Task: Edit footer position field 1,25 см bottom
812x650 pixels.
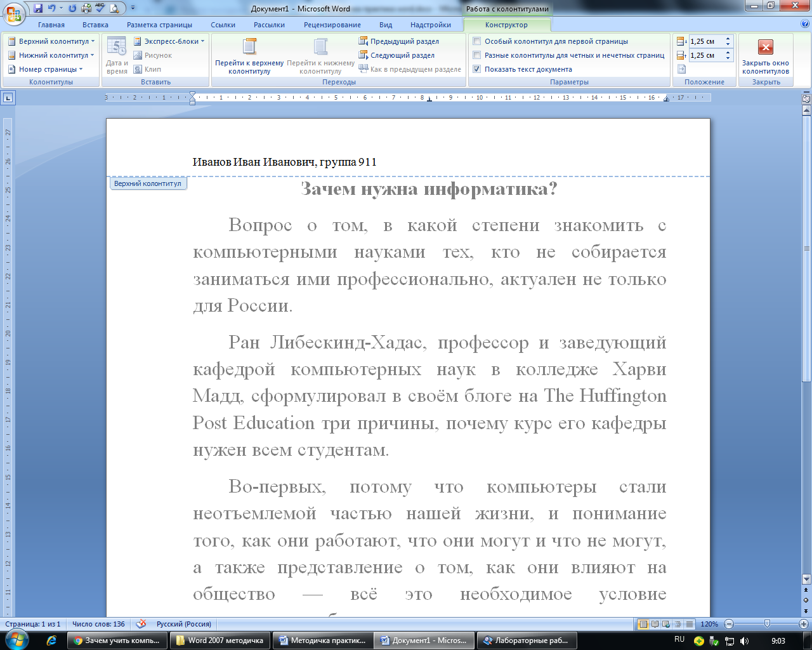Action: pos(706,55)
